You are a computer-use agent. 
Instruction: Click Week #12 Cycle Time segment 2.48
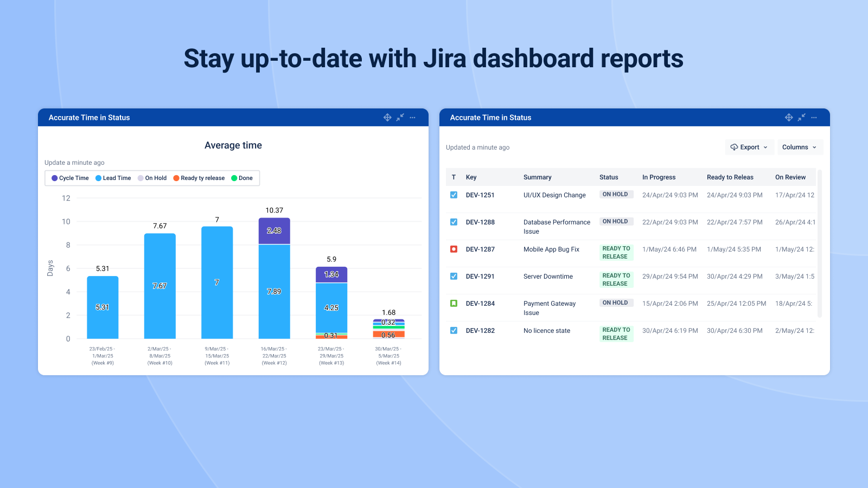pos(274,231)
